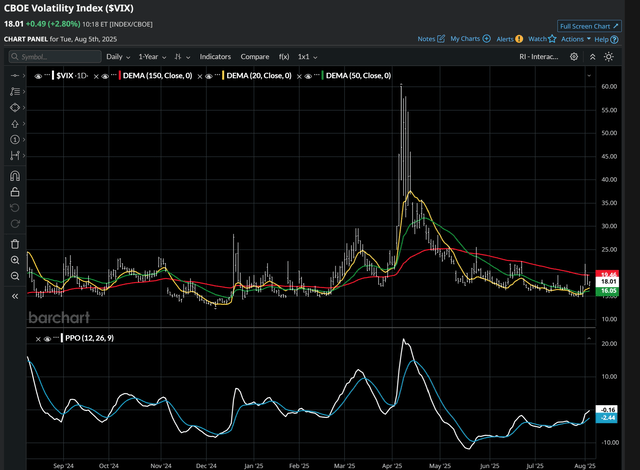Open the Notes link
The image size is (640, 470).
coord(426,39)
